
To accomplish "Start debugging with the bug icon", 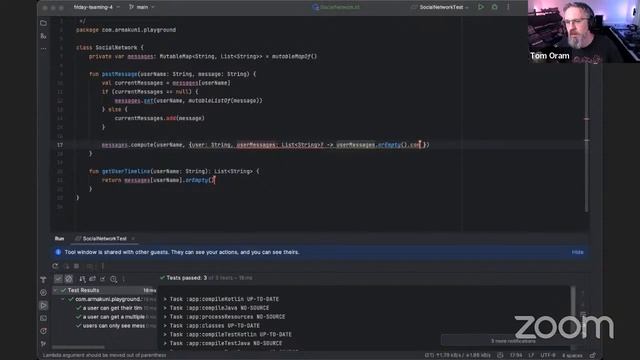I will [494, 7].
